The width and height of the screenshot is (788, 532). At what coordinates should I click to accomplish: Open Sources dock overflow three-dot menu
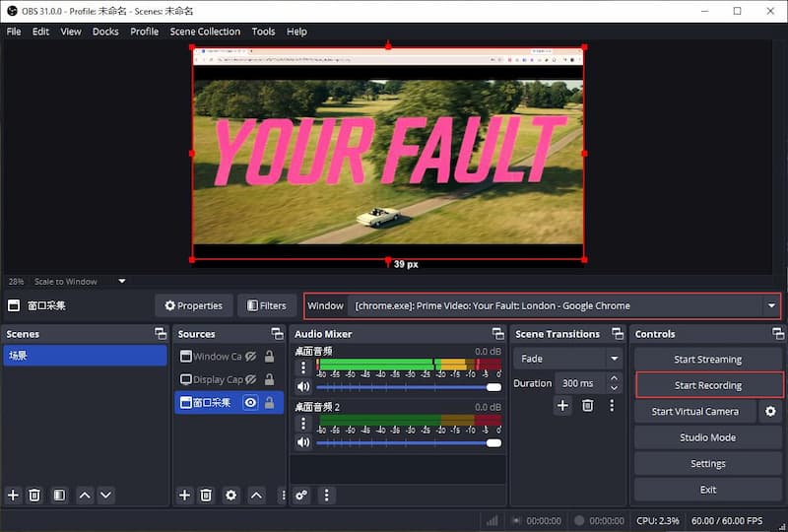point(283,496)
